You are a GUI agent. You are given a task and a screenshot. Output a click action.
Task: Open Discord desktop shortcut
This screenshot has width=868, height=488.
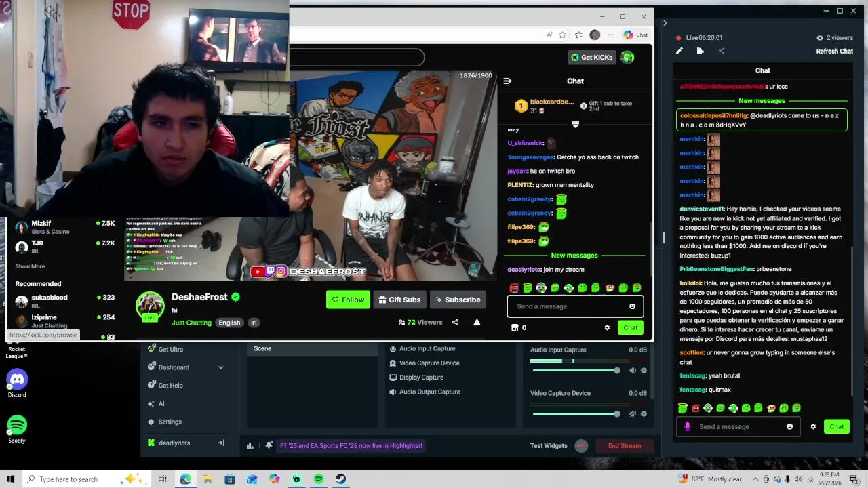coord(17,383)
